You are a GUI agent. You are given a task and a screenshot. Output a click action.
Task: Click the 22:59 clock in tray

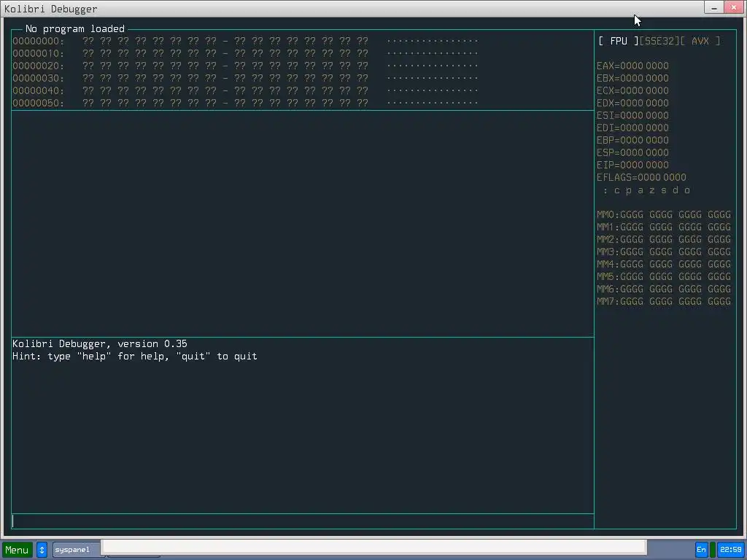point(731,550)
